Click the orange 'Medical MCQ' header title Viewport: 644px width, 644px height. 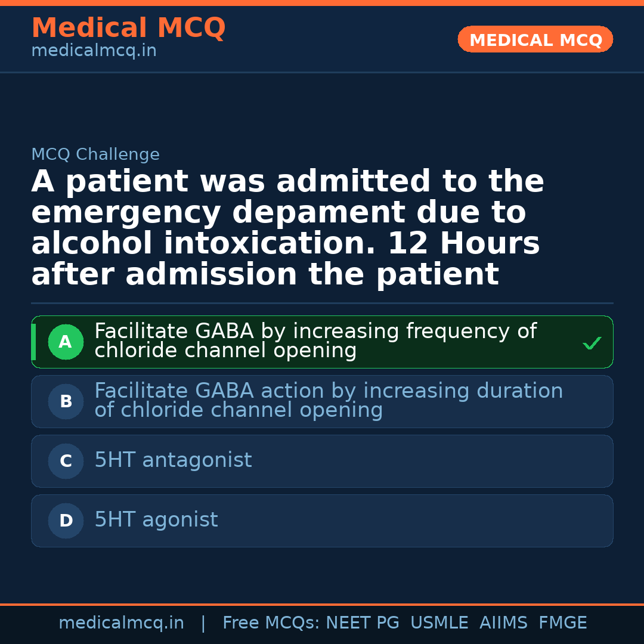click(128, 28)
